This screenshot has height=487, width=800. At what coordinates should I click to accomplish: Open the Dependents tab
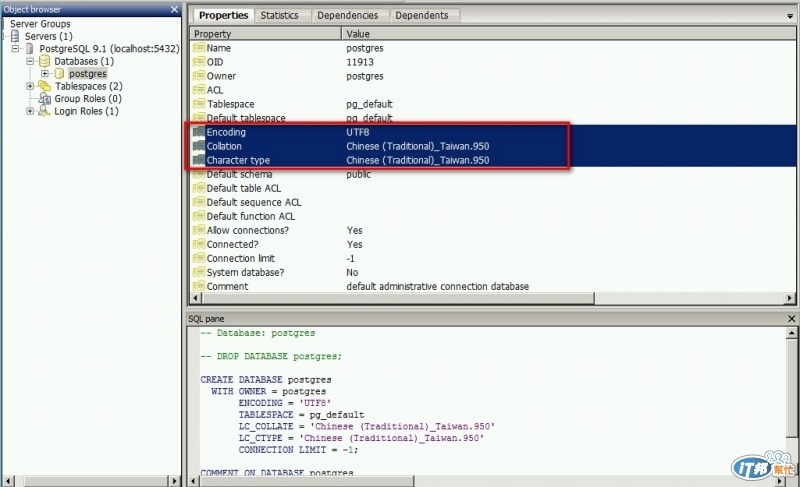click(421, 15)
